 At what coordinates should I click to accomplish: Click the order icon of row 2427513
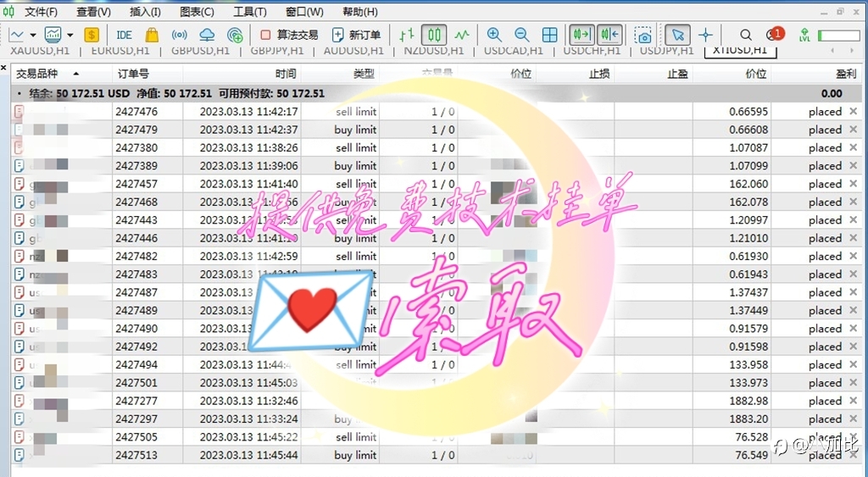click(x=19, y=455)
